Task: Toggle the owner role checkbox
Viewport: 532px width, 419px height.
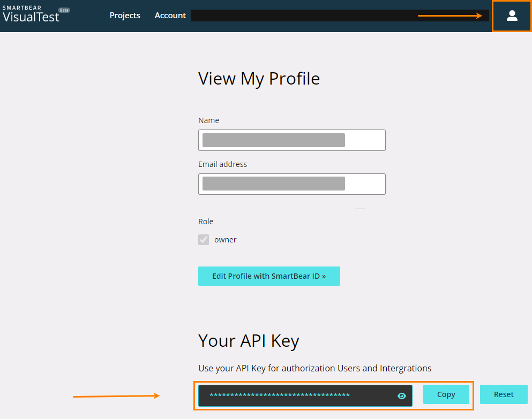Action: (x=204, y=240)
